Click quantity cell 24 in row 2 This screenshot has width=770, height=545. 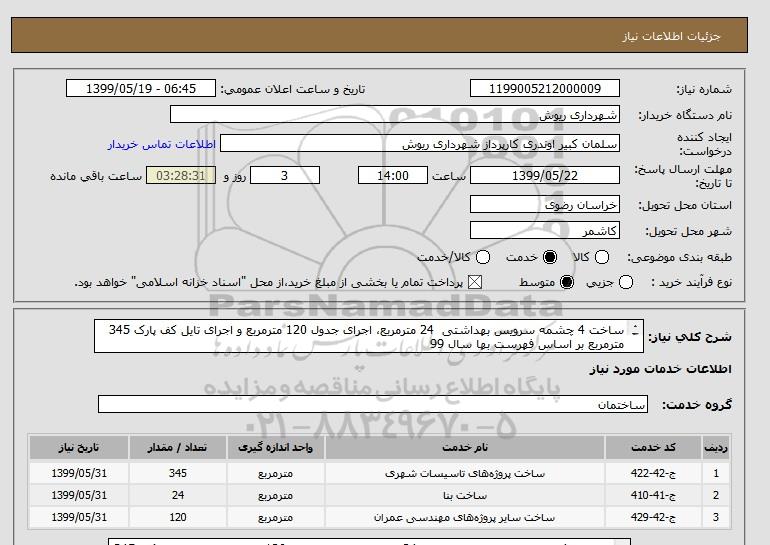[x=178, y=495]
